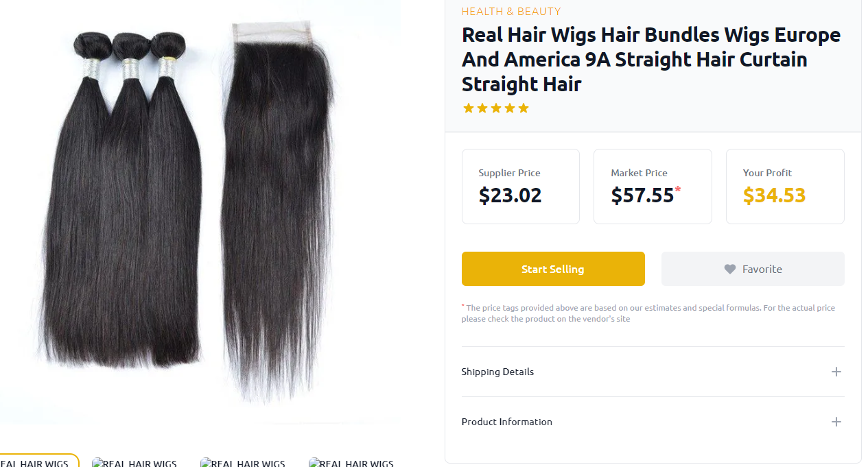Expand the Product Information section label
This screenshot has width=868, height=467.
coord(506,422)
